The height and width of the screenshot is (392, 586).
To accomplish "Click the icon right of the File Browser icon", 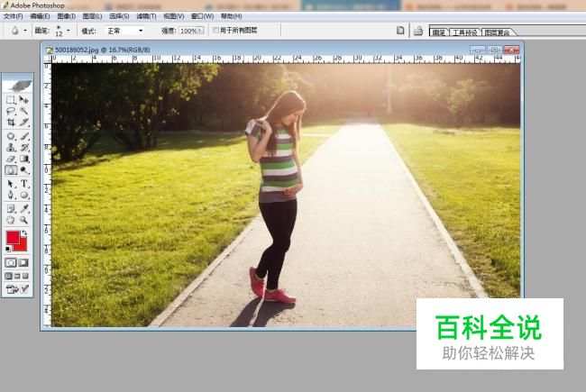I will (x=418, y=31).
